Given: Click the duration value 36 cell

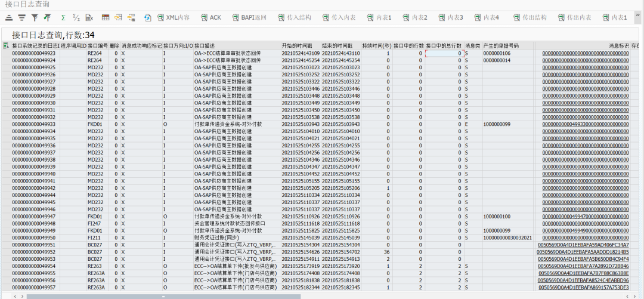Looking at the screenshot, I should click(377, 252).
